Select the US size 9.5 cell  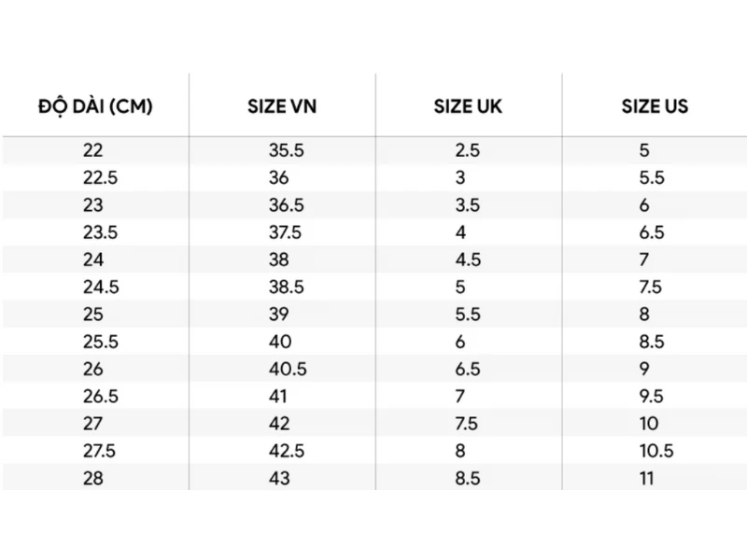point(652,397)
